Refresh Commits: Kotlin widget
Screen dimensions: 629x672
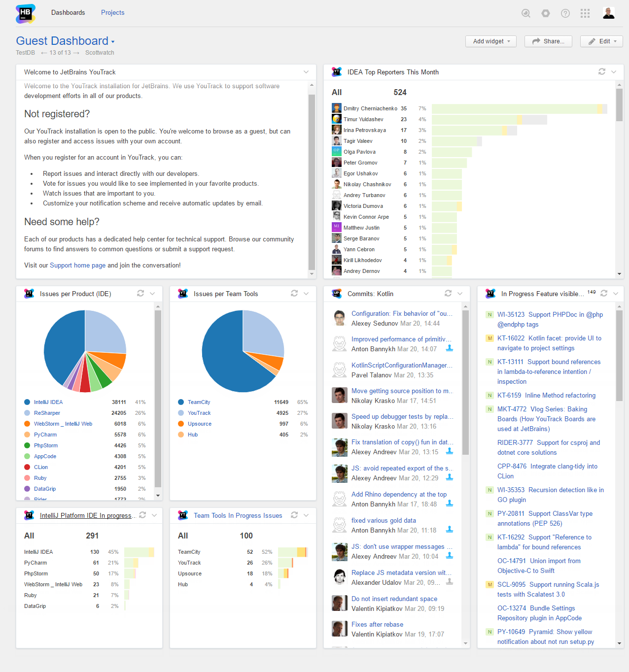[448, 293]
